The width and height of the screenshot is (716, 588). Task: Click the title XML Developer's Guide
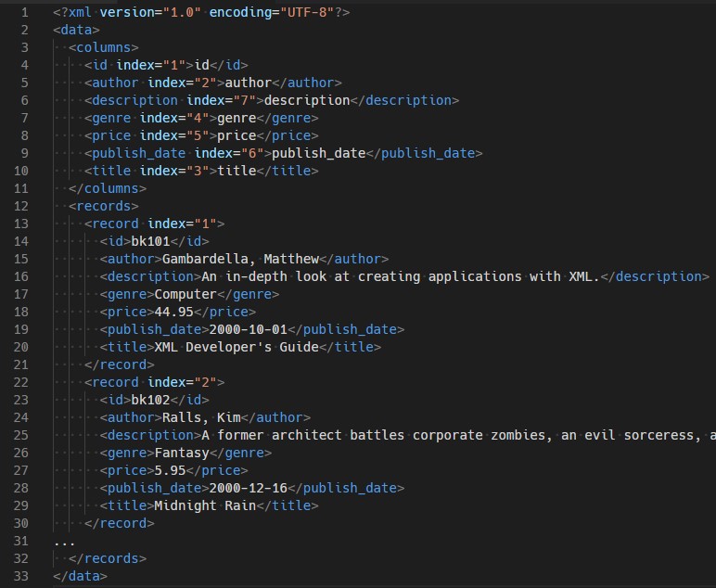pos(237,347)
